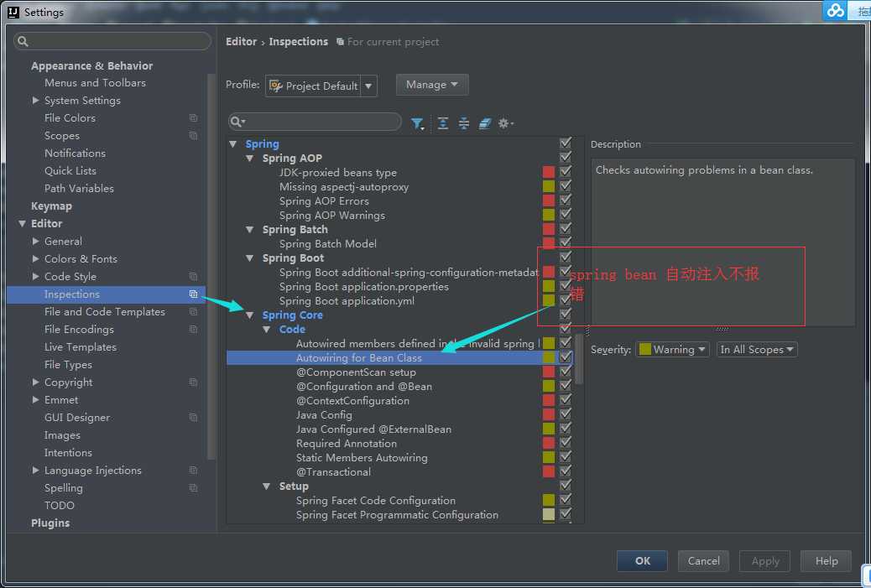Click the Apply button
This screenshot has height=588, width=871.
(x=765, y=561)
